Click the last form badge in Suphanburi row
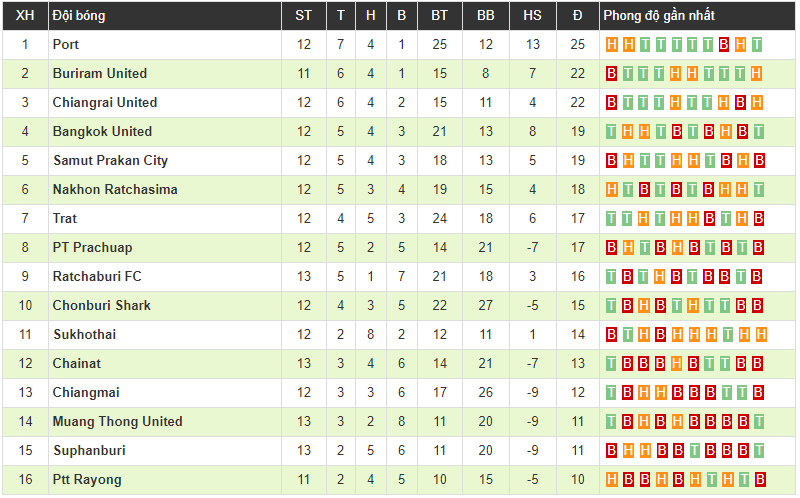Viewport: 800px width, 498px height. (758, 451)
